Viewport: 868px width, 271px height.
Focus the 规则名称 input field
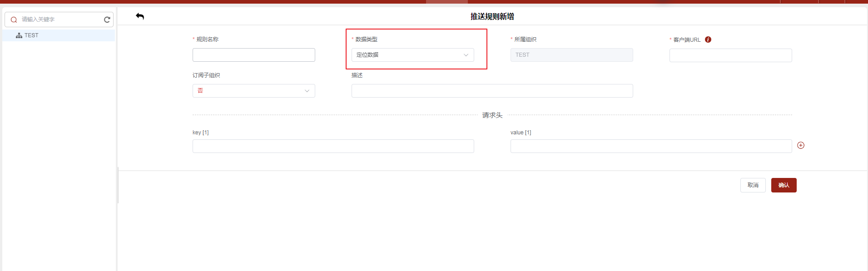[253, 55]
